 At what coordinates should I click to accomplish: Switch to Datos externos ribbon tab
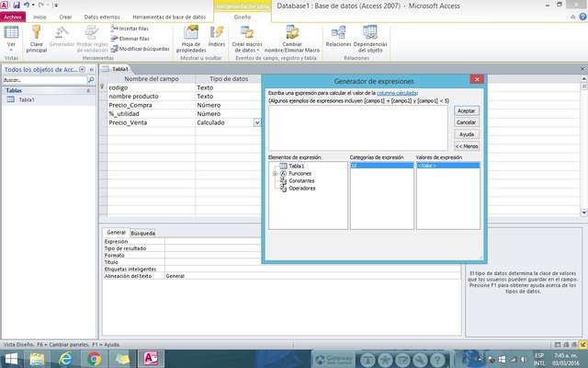tap(102, 17)
